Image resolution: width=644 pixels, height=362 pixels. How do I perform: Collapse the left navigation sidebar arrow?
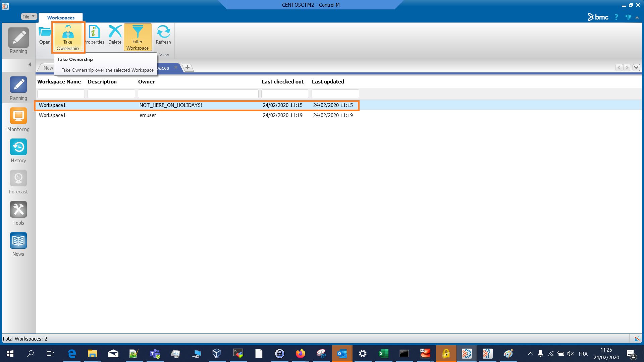coord(30,64)
